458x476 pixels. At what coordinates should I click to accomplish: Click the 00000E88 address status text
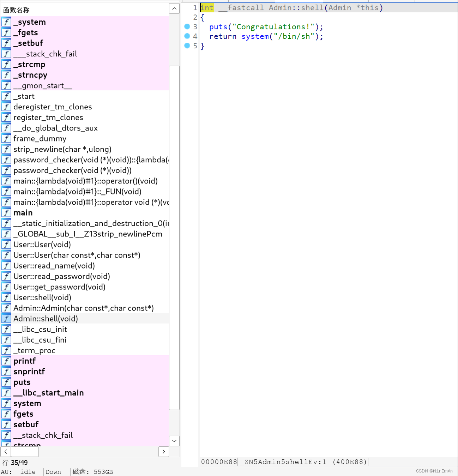[x=219, y=462]
